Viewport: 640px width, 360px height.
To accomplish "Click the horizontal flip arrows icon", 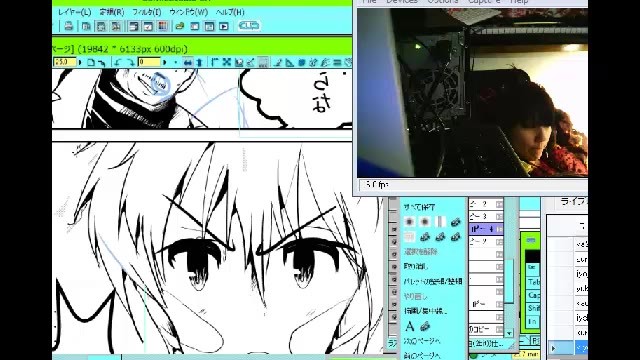I will 188,62.
